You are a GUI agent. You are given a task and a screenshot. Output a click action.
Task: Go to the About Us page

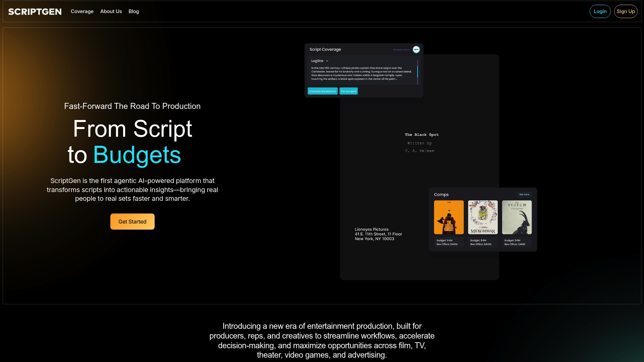coord(111,11)
